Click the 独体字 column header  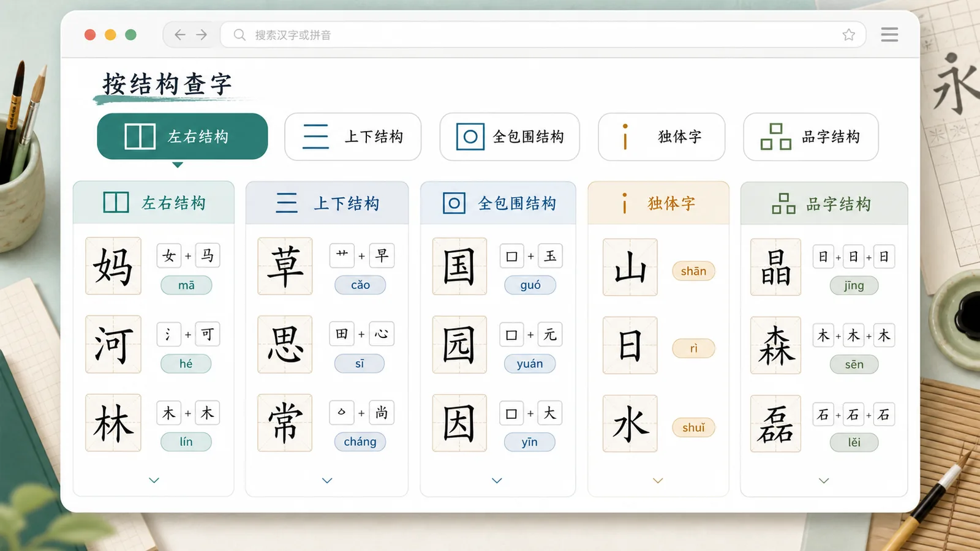(x=658, y=203)
